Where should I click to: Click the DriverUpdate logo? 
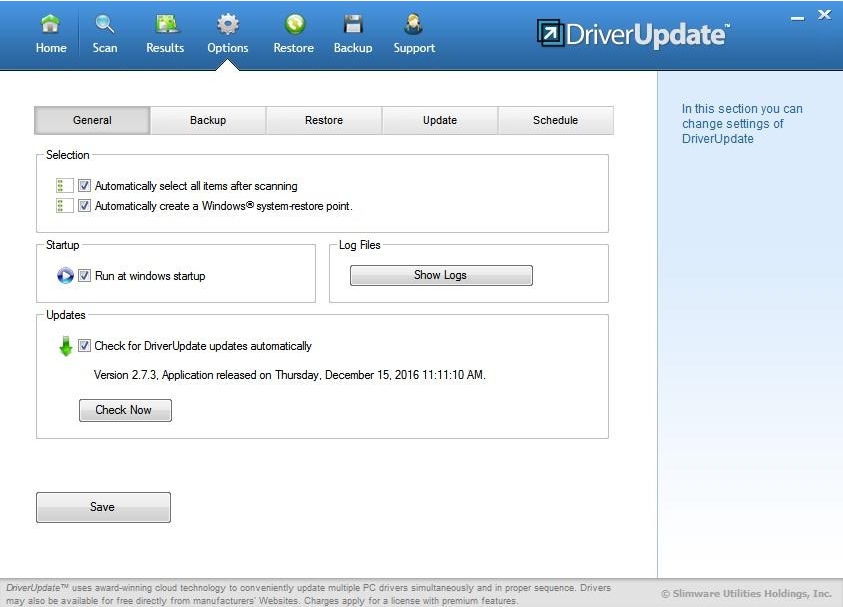629,33
